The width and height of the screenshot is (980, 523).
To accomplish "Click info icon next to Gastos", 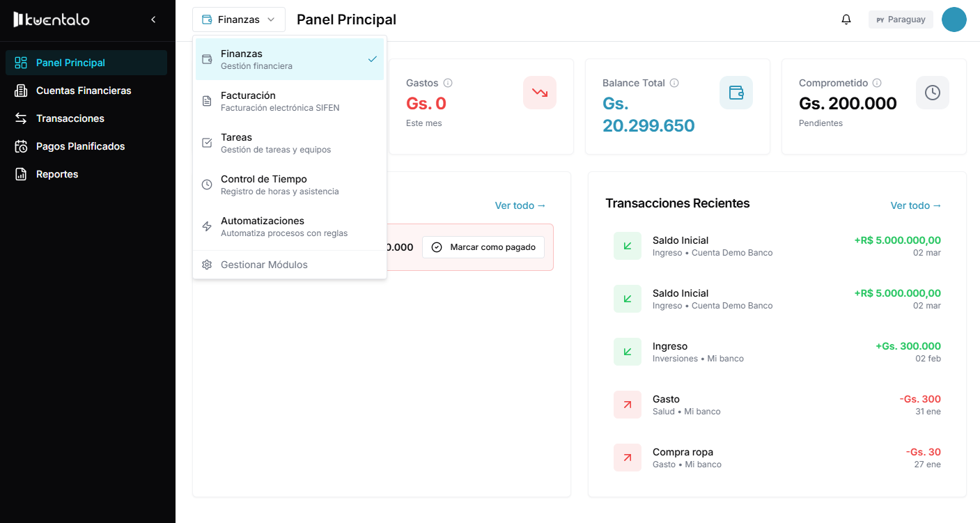I will 448,83.
